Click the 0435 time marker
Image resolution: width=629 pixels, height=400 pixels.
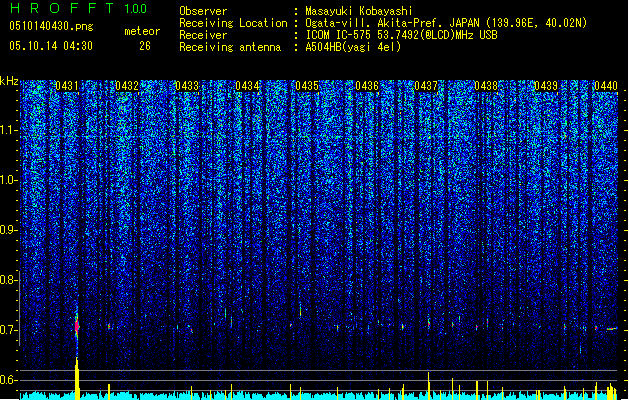pyautogui.click(x=307, y=86)
